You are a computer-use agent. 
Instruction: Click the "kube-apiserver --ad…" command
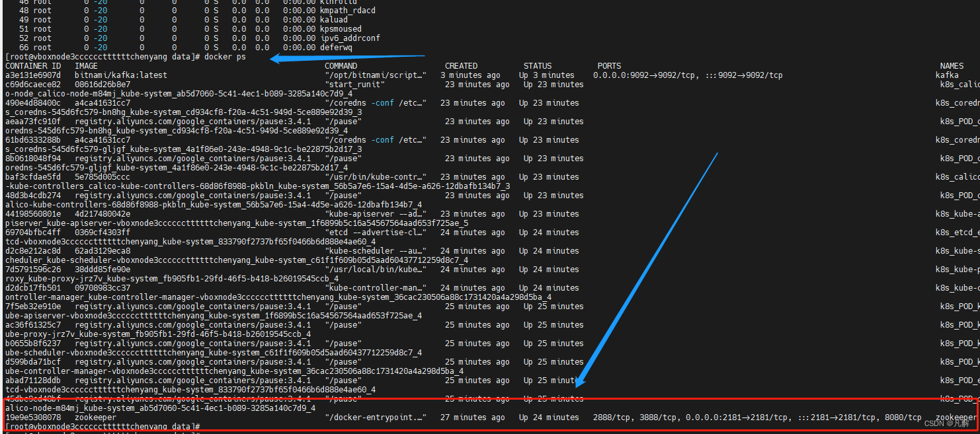(x=376, y=214)
